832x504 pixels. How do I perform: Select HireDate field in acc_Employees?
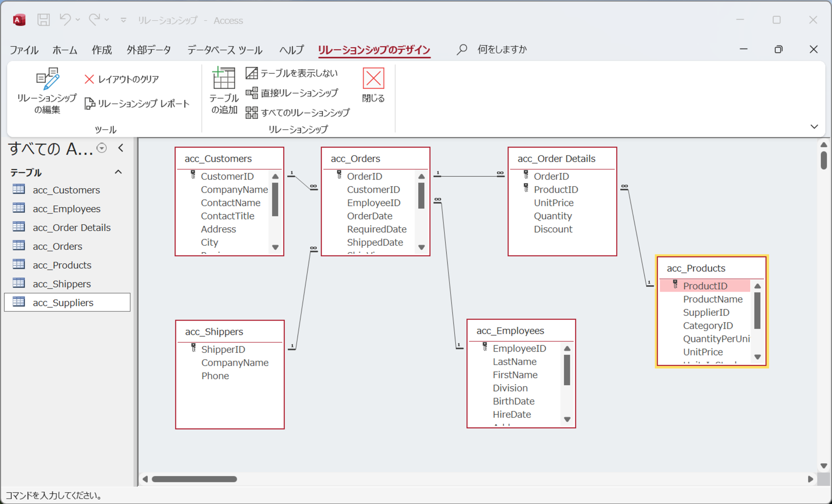(512, 414)
